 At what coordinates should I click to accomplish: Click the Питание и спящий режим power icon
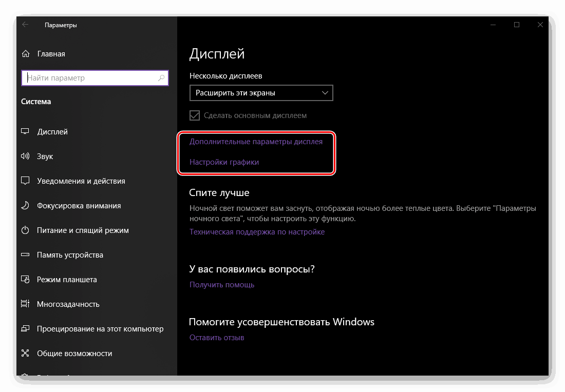25,230
